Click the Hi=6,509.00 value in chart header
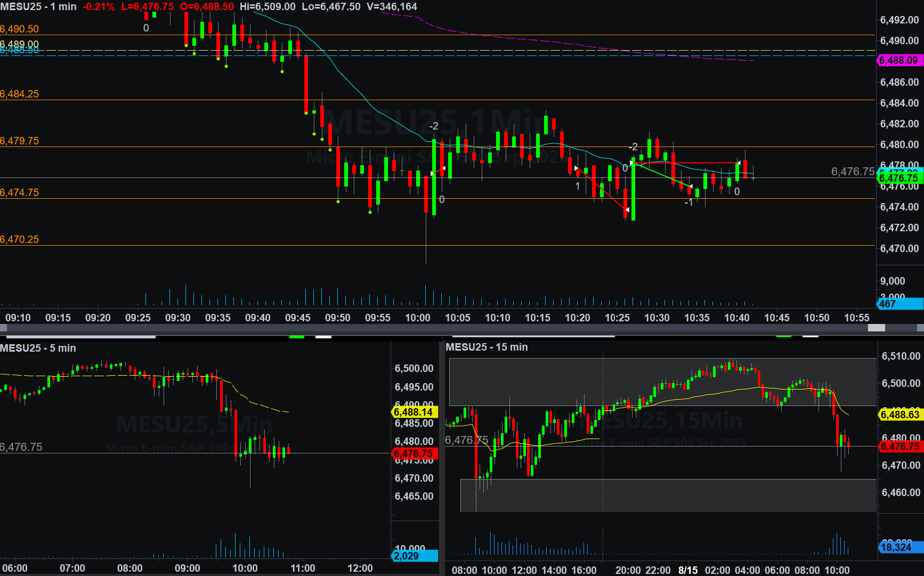924x576 pixels. (268, 7)
